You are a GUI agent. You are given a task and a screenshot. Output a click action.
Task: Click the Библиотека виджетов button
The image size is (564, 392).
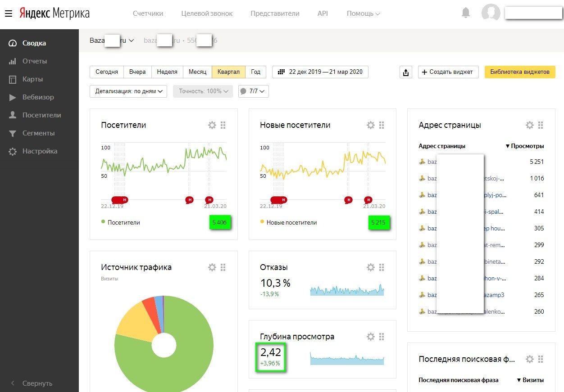click(x=519, y=72)
